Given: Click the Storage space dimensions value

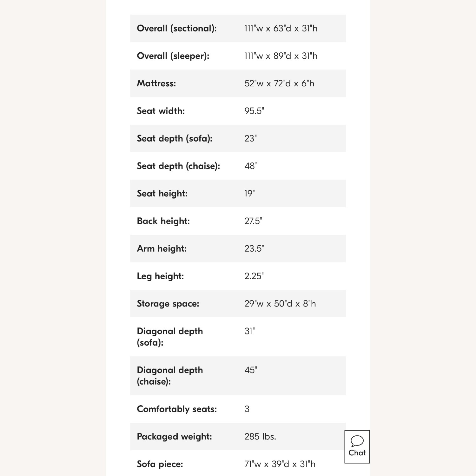Looking at the screenshot, I should click(x=280, y=304).
